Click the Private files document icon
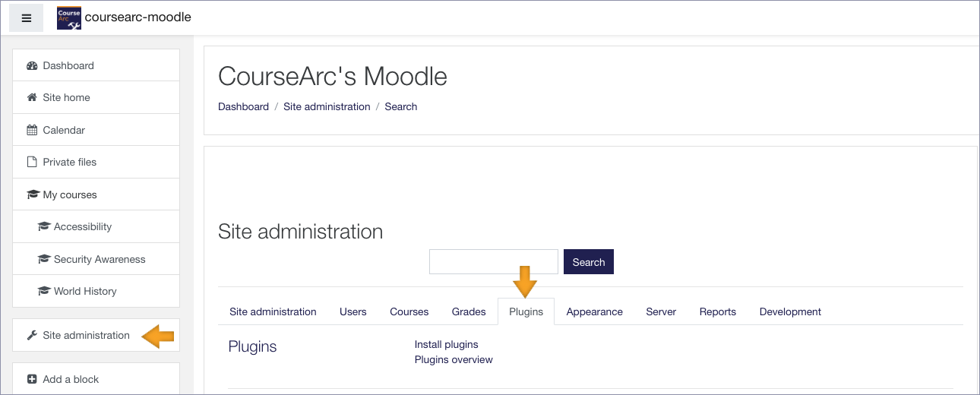The height and width of the screenshot is (395, 980). 32,162
